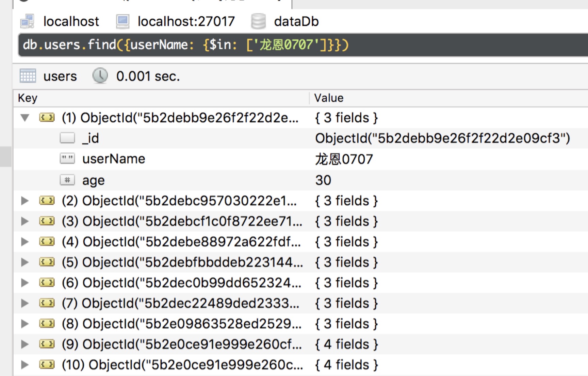The width and height of the screenshot is (588, 376).
Task: Click the localhost connection icon
Action: point(27,21)
